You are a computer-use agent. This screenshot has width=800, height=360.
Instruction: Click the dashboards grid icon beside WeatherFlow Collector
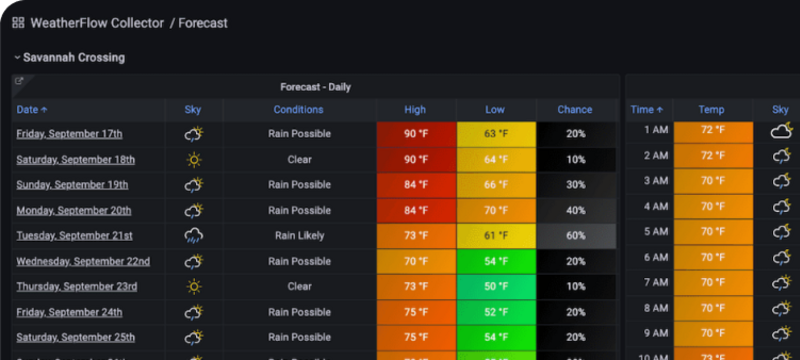click(18, 23)
